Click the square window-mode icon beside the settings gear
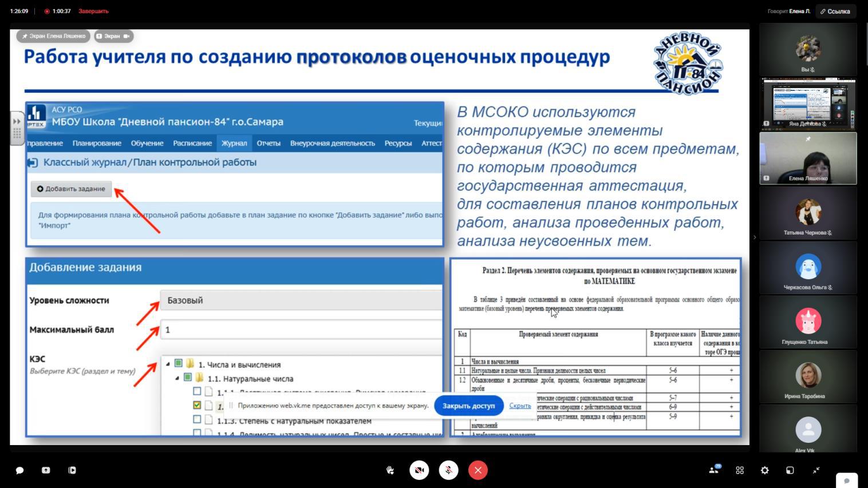 (790, 470)
